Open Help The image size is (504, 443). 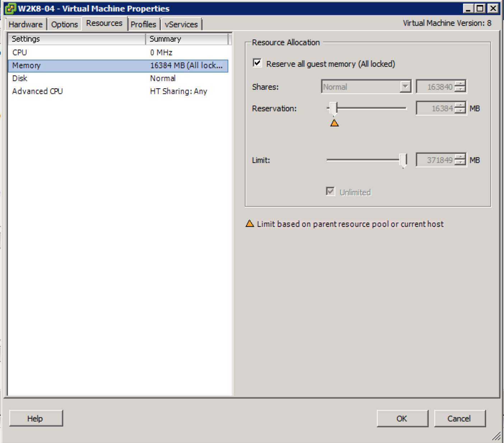coord(35,418)
